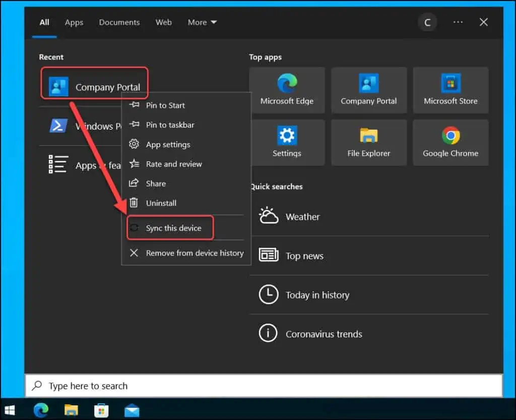Open the Mail app from the taskbar

pos(132,410)
